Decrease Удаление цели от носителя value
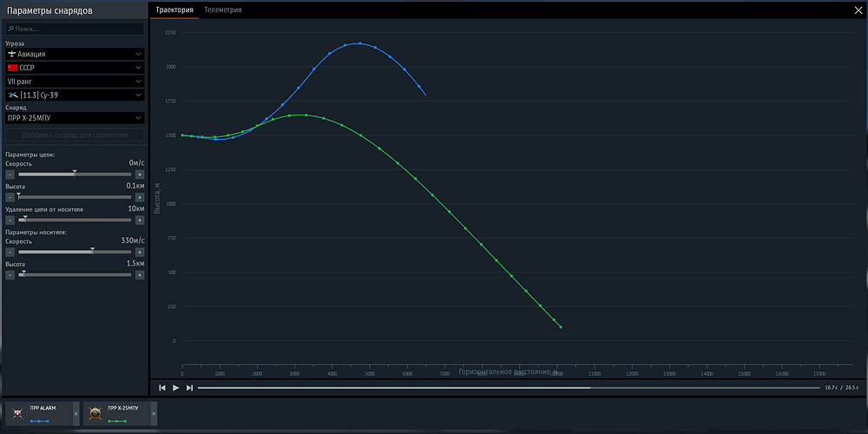The height and width of the screenshot is (434, 868). [x=10, y=220]
